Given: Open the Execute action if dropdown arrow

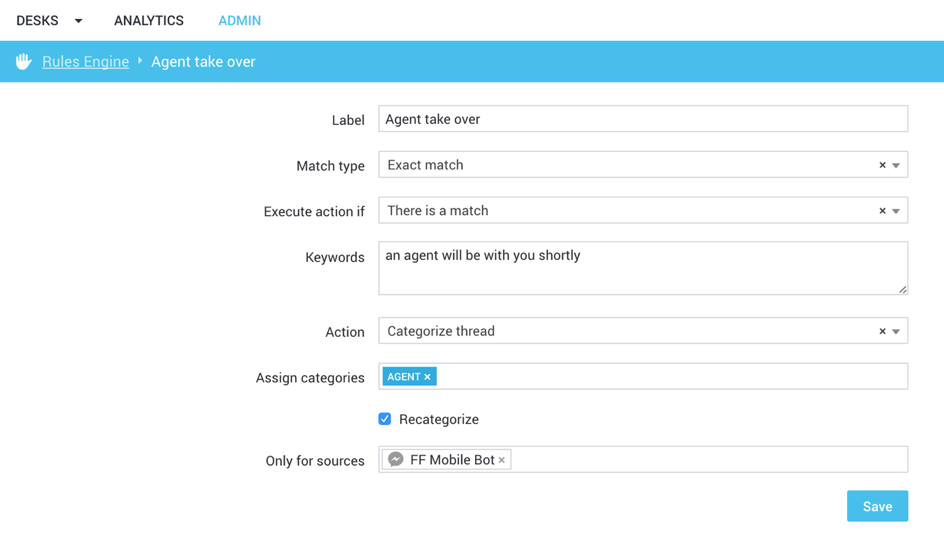Looking at the screenshot, I should pyautogui.click(x=896, y=211).
